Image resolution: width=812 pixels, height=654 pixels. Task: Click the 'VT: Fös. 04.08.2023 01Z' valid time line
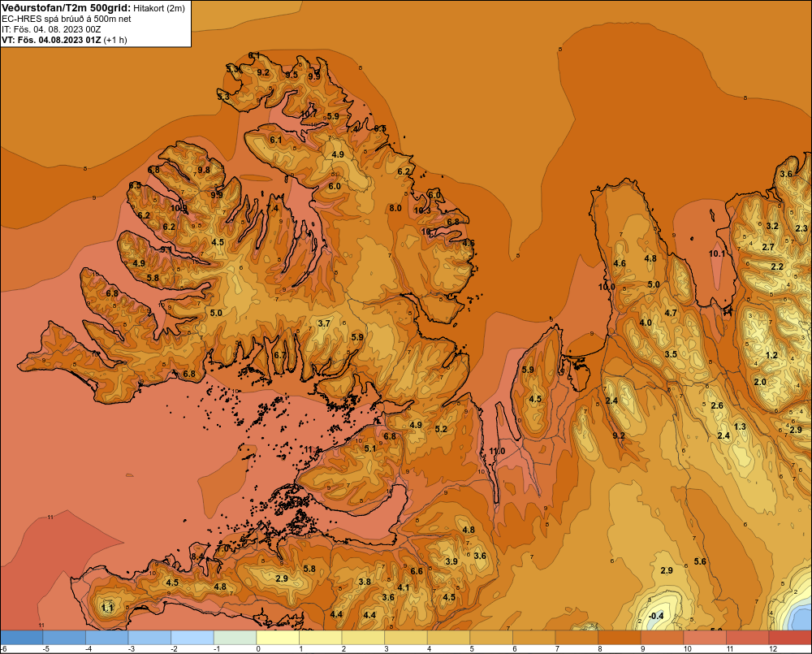point(51,40)
